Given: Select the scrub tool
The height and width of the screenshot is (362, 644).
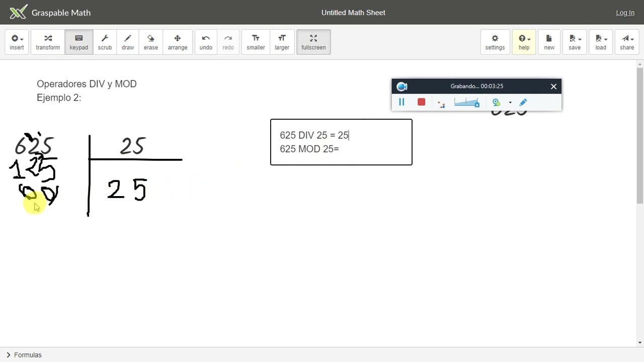Looking at the screenshot, I should 105,42.
